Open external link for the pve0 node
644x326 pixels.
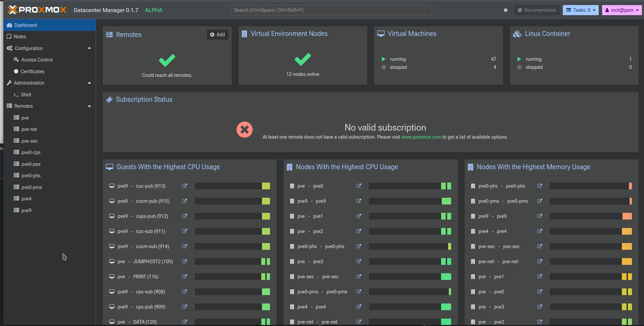click(358, 185)
